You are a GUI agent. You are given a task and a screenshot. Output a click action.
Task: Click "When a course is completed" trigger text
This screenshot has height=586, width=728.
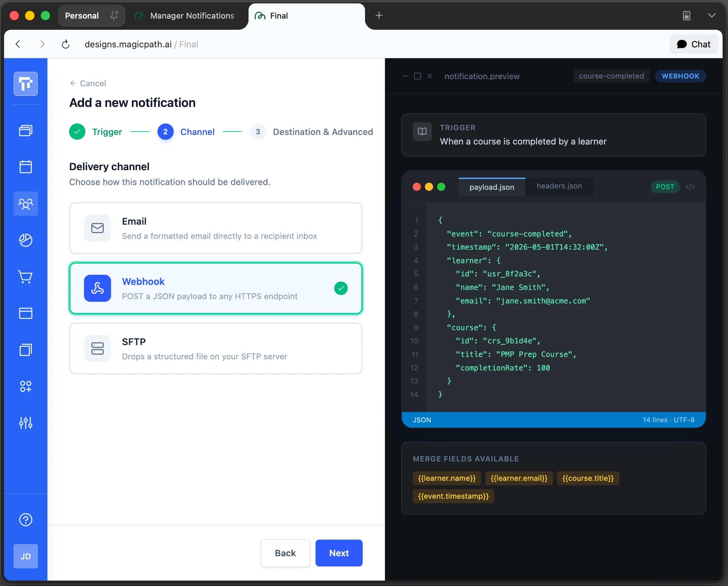pyautogui.click(x=523, y=141)
